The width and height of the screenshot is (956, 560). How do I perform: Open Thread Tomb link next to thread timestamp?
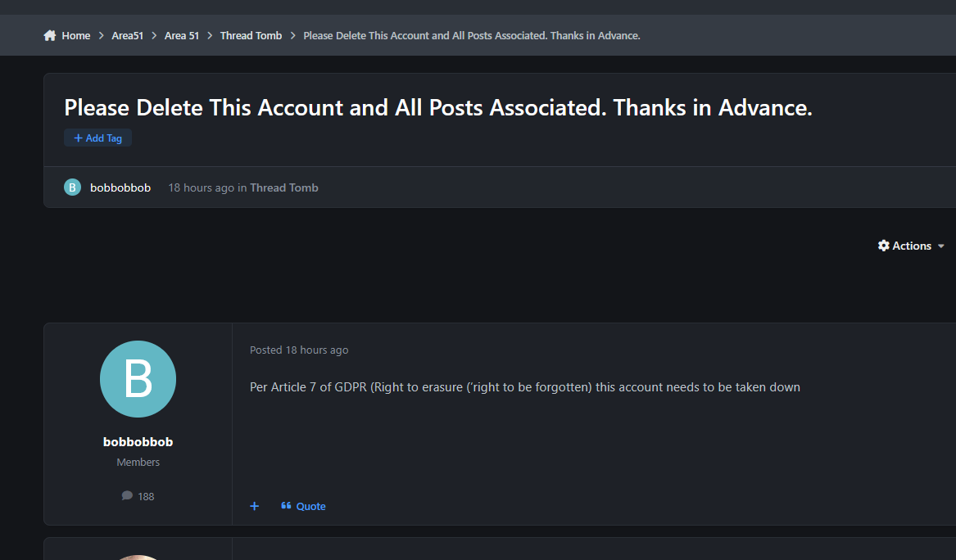pyautogui.click(x=283, y=187)
